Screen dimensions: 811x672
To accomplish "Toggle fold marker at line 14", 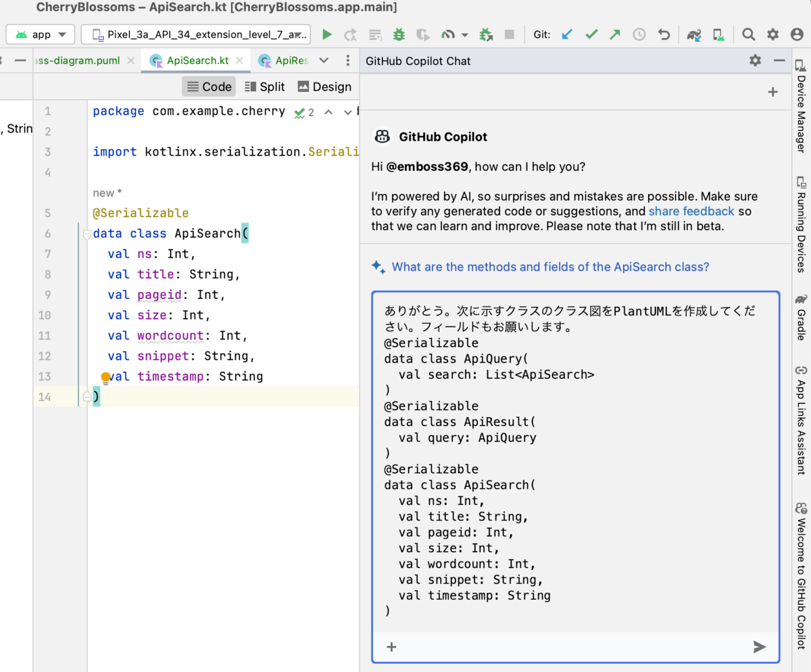I will pyautogui.click(x=87, y=397).
